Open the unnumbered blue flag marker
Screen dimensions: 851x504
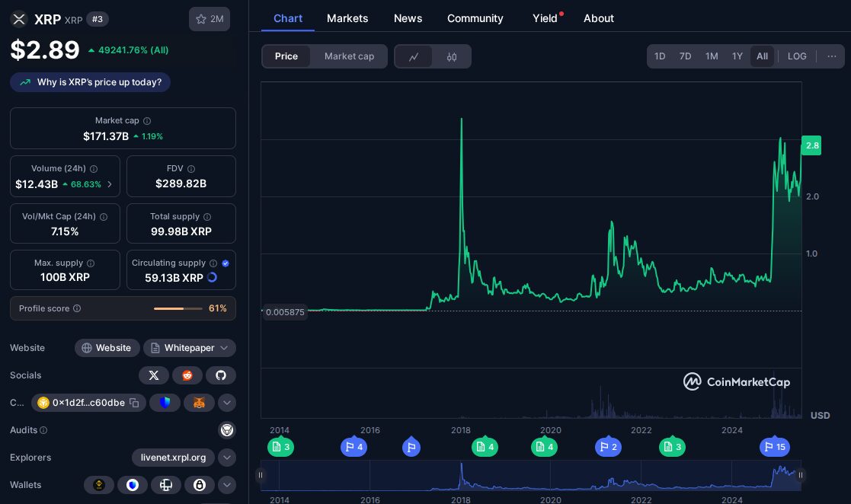click(411, 446)
